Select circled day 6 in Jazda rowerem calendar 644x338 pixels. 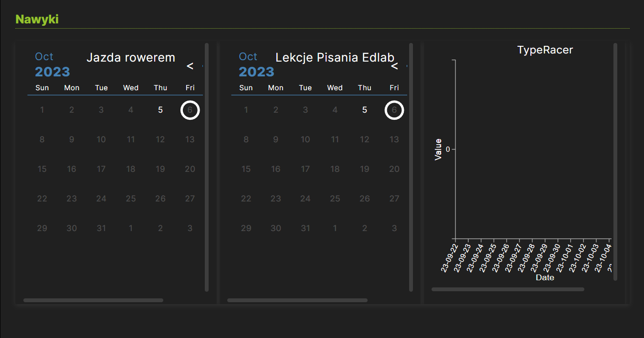tap(190, 110)
